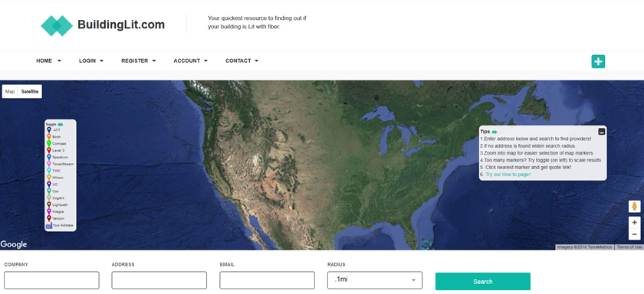
Task: Switch to Map view tab
Action: [10, 91]
